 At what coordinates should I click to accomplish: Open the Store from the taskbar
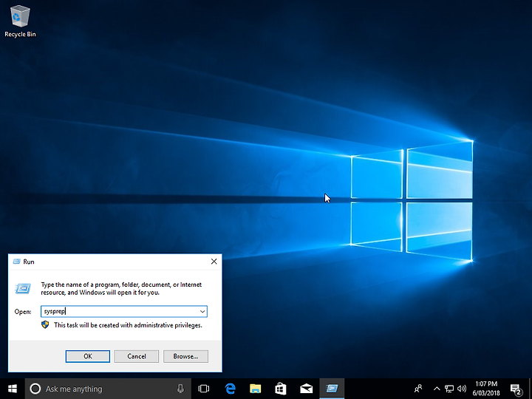pyautogui.click(x=281, y=389)
